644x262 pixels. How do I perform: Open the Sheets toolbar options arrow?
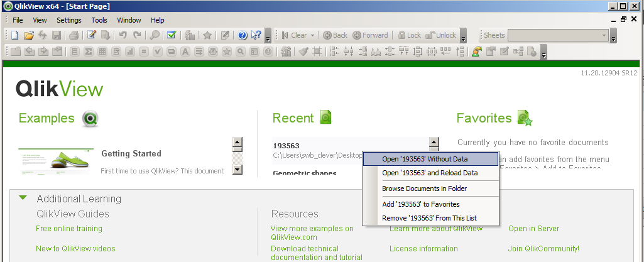tap(614, 36)
